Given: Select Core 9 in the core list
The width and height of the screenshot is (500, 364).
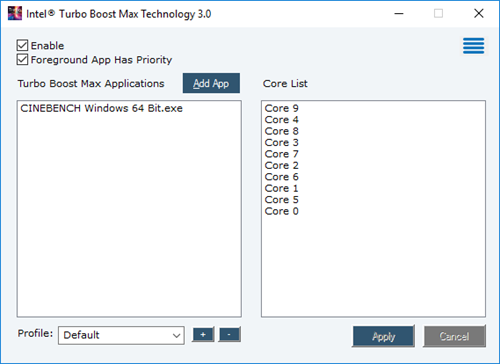Looking at the screenshot, I should [x=282, y=108].
